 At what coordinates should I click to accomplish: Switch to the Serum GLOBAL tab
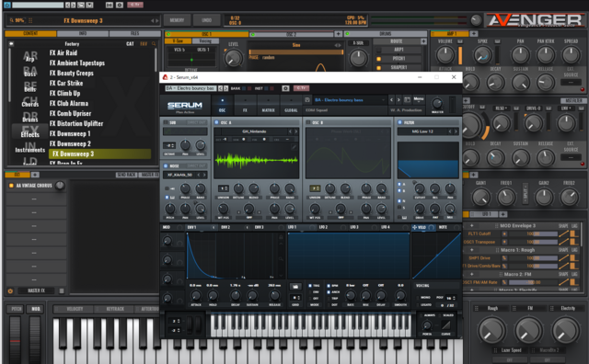(x=291, y=105)
